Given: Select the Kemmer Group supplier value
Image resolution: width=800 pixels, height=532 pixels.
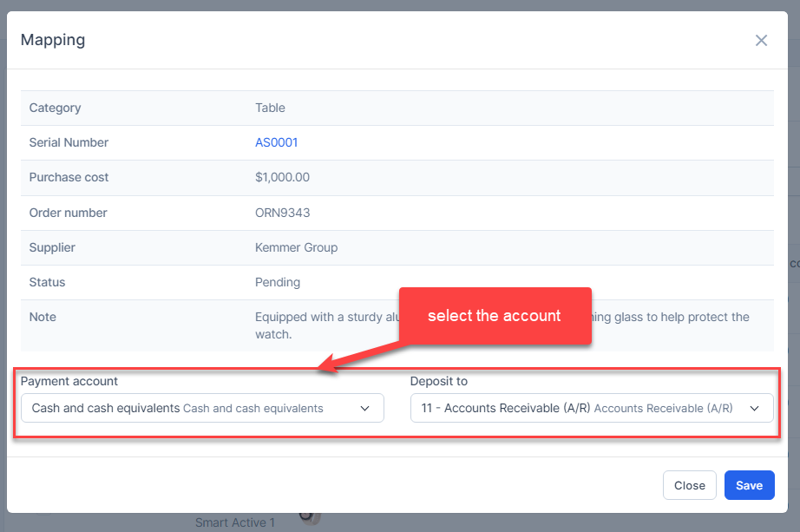Looking at the screenshot, I should (x=296, y=247).
